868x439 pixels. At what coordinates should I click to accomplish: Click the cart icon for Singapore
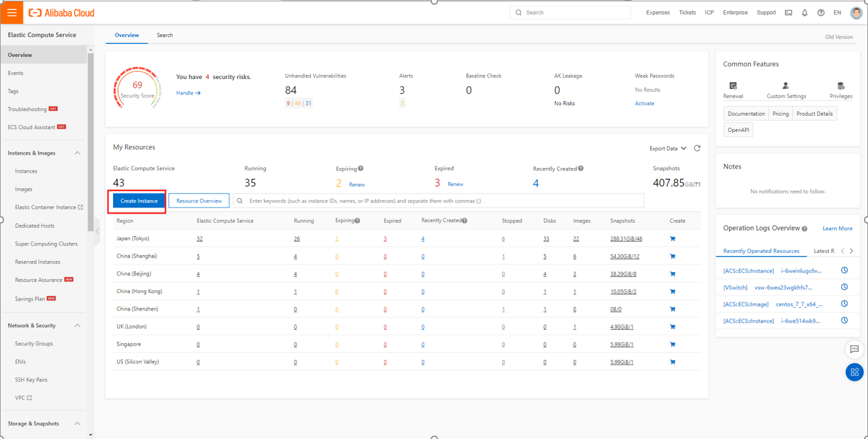(x=673, y=345)
